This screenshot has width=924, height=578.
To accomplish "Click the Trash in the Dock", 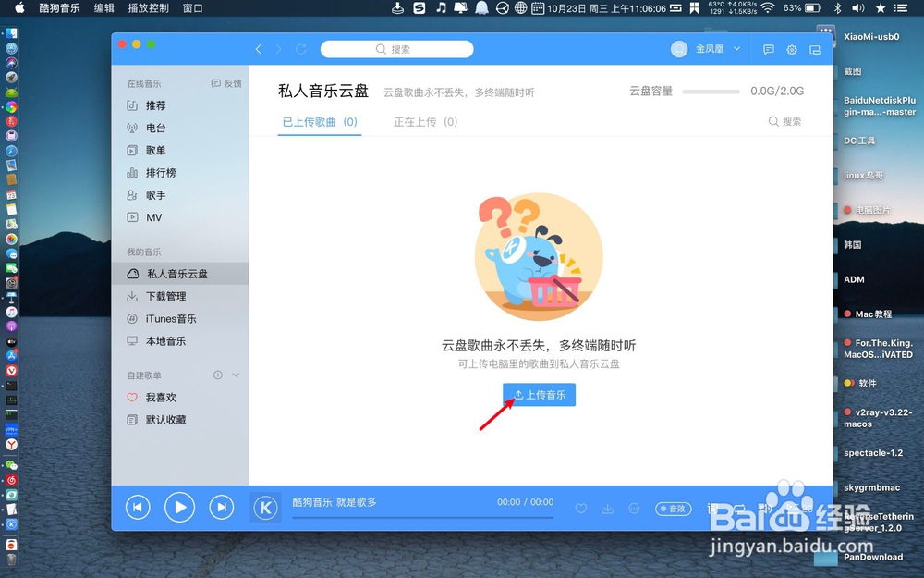I will [11, 560].
